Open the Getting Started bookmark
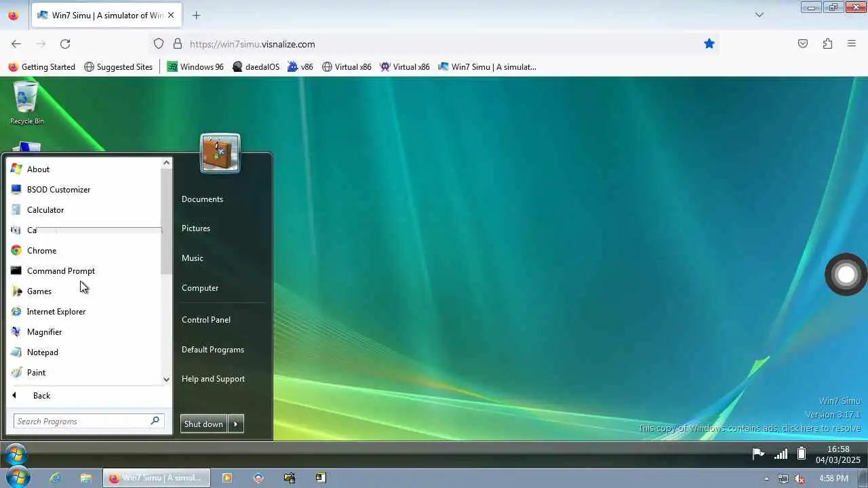Viewport: 868px width, 488px height. point(41,66)
